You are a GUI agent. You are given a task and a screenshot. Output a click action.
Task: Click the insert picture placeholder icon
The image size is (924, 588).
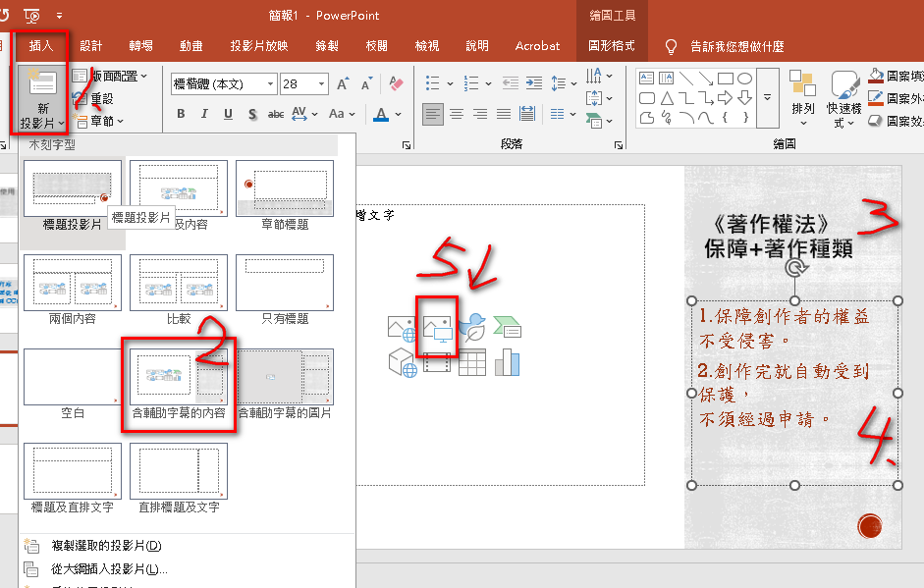(437, 328)
